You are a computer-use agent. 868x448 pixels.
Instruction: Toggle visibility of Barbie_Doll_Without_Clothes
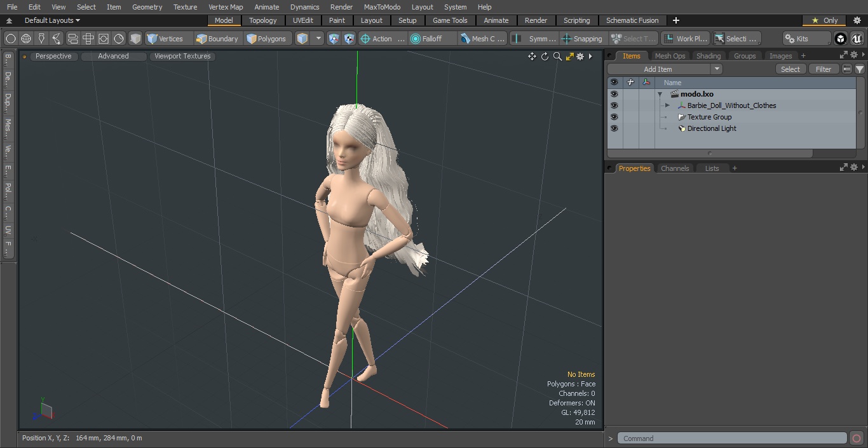614,105
